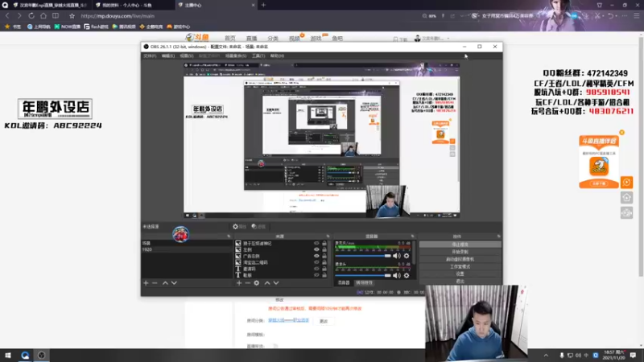The width and height of the screenshot is (644, 362).
Task: Click 麦克风/Aux volume slider
Action: pos(363,256)
